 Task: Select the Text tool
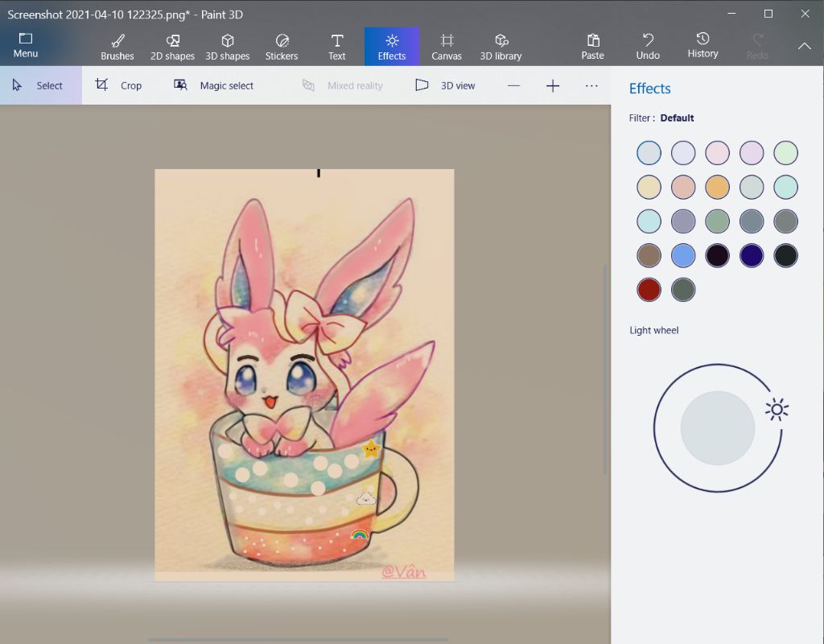[x=337, y=47]
